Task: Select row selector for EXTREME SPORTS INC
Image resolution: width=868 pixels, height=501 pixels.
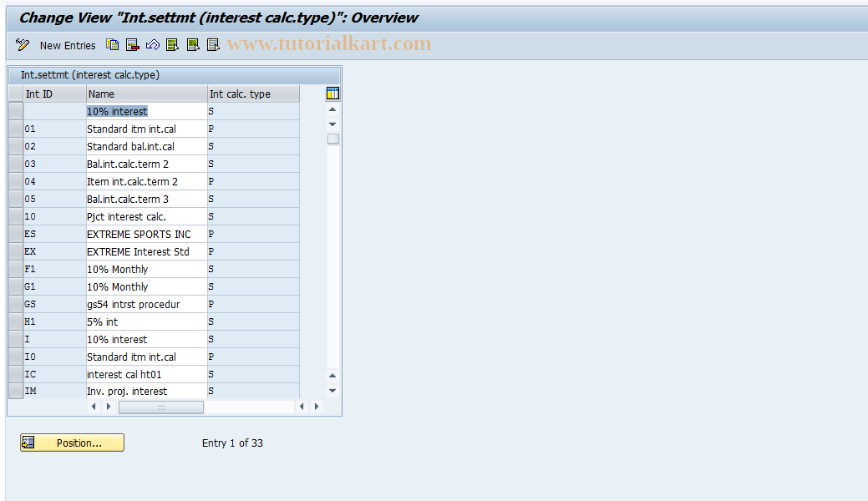Action: click(16, 234)
